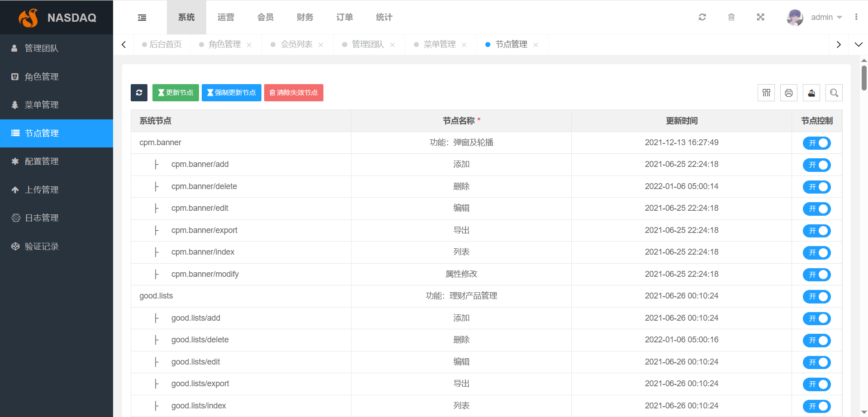Click the dark table reload button
The image size is (868, 417).
pos(139,93)
